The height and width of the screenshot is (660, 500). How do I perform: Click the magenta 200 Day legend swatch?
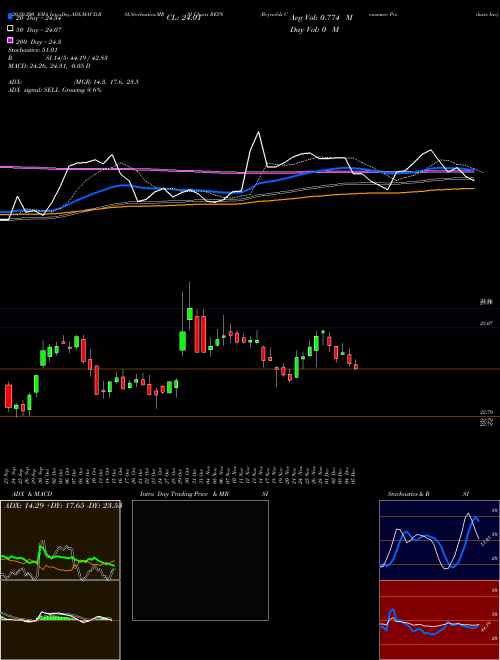click(10, 41)
